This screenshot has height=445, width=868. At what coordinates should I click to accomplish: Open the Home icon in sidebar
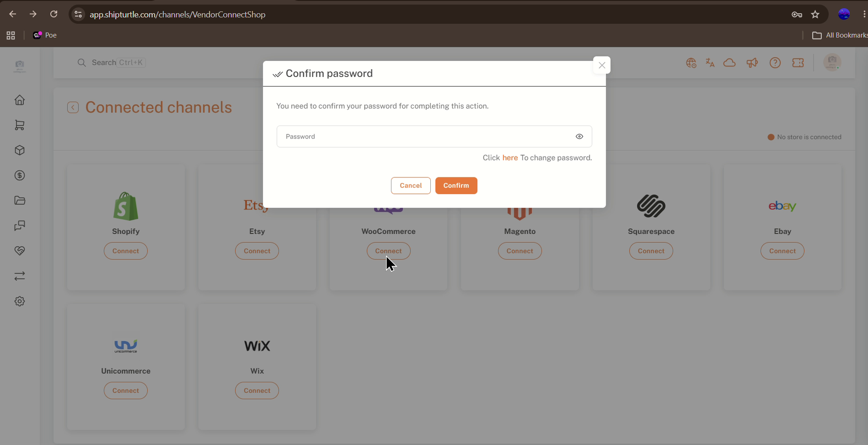coord(20,100)
